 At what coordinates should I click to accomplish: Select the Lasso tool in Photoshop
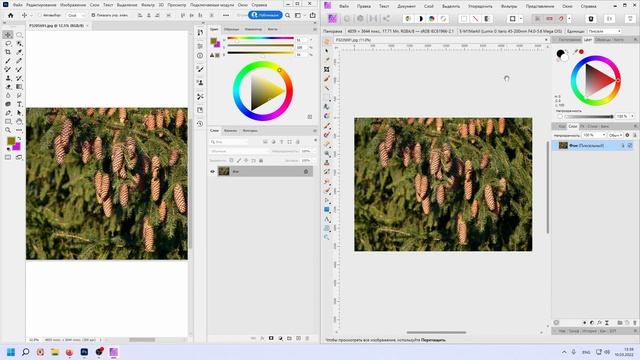8,44
